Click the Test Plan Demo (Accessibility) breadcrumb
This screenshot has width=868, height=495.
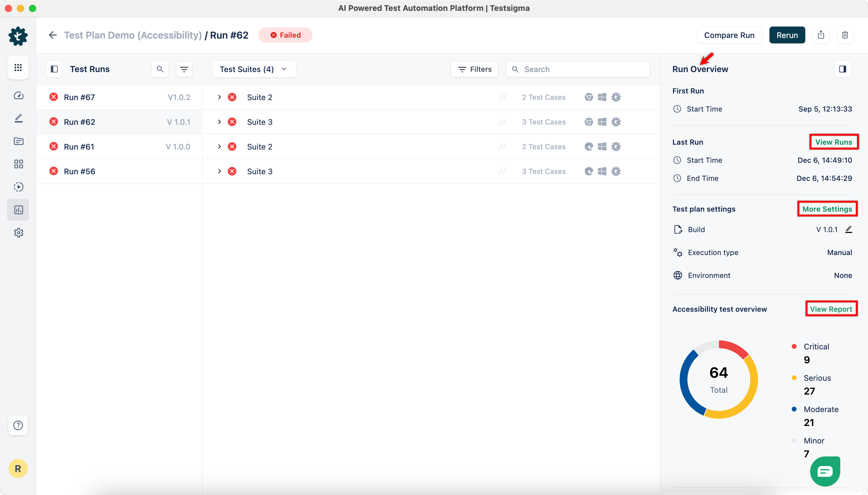[x=133, y=35]
